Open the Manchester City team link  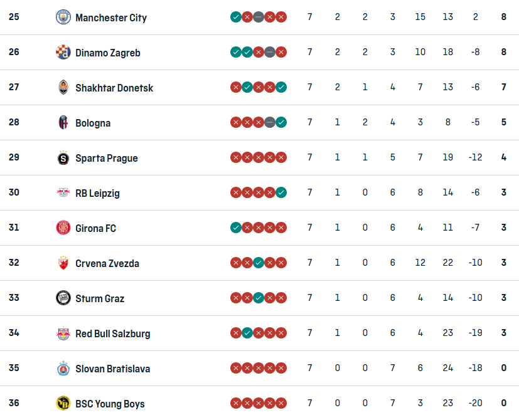tap(111, 18)
